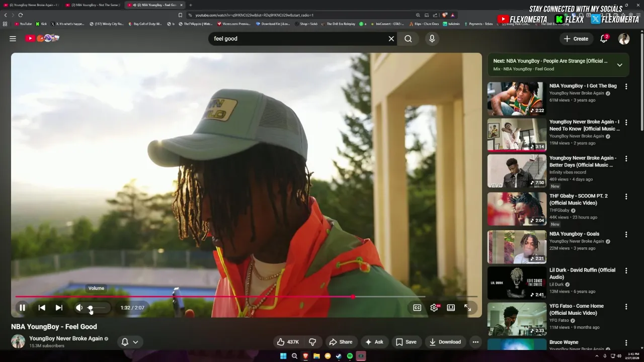This screenshot has height=362, width=644.
Task: Skip to the next video
Action: (x=59, y=308)
